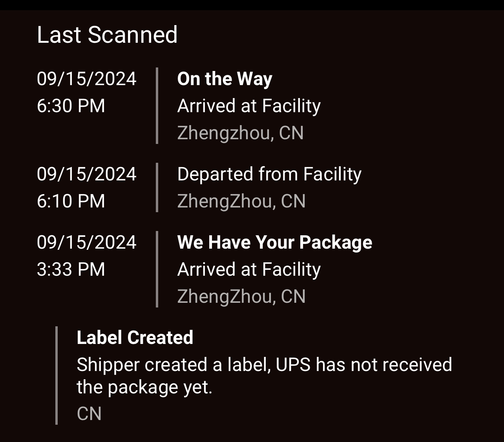This screenshot has height=442, width=504.
Task: Select the timeline divider beside Label Created
Action: coord(57,375)
